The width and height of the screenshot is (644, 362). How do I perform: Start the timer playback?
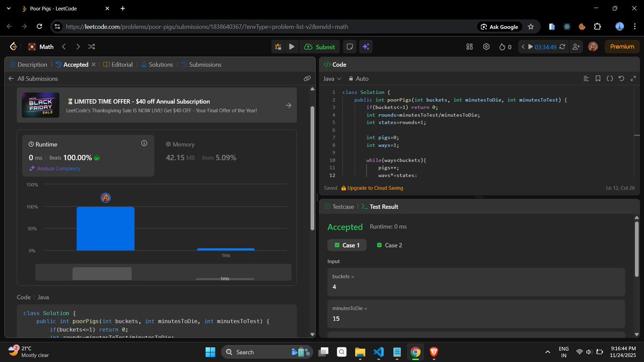click(x=531, y=47)
